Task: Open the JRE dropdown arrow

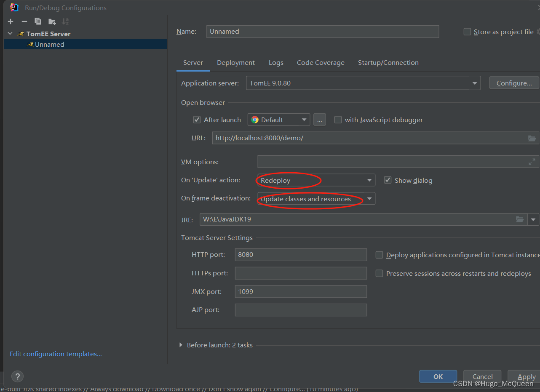Action: tap(533, 219)
